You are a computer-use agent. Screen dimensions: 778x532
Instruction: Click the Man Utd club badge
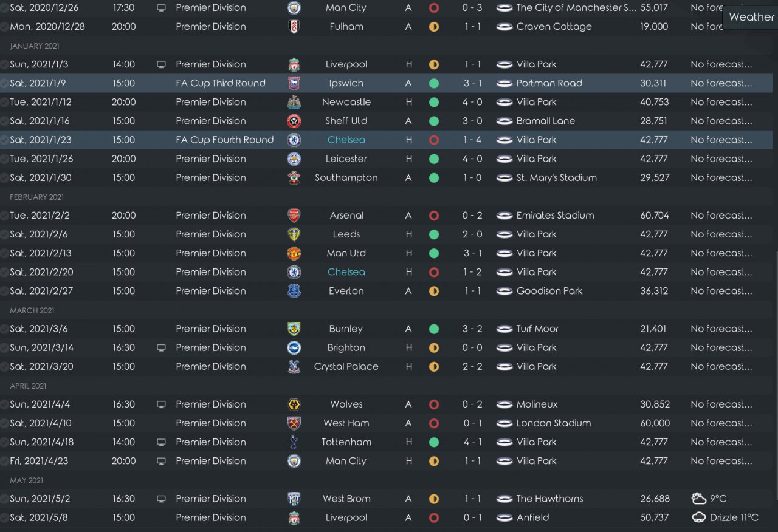point(294,253)
